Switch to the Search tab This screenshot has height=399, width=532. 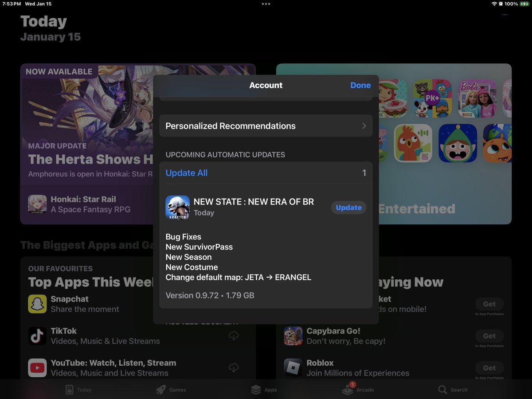453,390
